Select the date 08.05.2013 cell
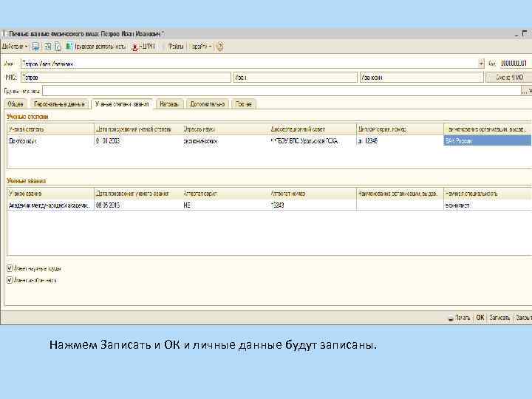This screenshot has width=532, height=399. 138,205
